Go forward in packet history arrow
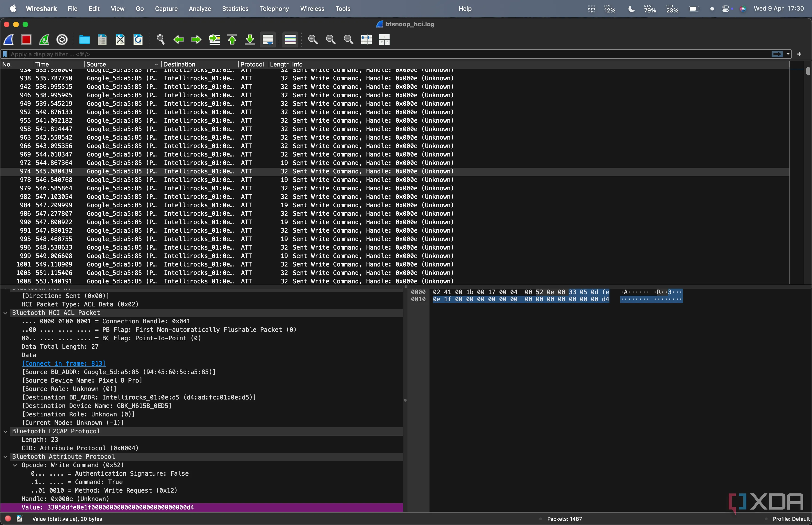Viewport: 812px width, 525px height. [196, 39]
